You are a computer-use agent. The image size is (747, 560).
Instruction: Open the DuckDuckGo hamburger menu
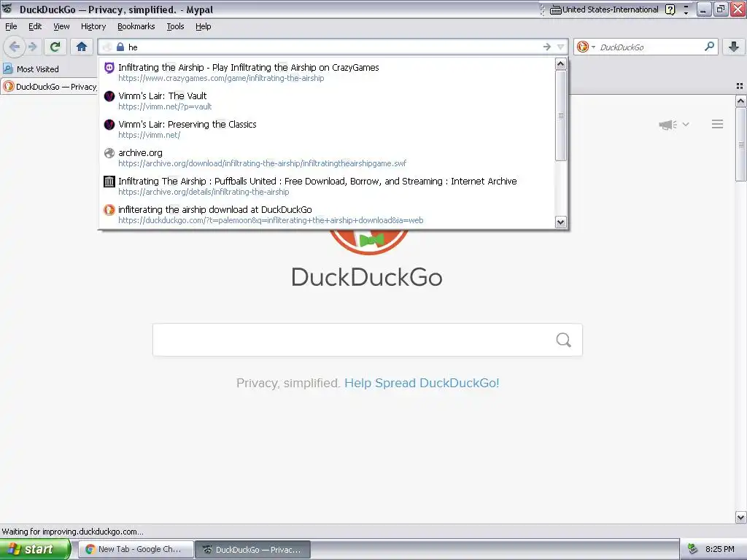point(718,124)
